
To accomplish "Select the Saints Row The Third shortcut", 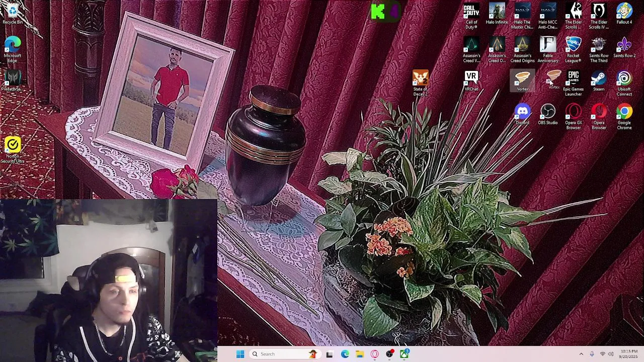I will point(599,50).
